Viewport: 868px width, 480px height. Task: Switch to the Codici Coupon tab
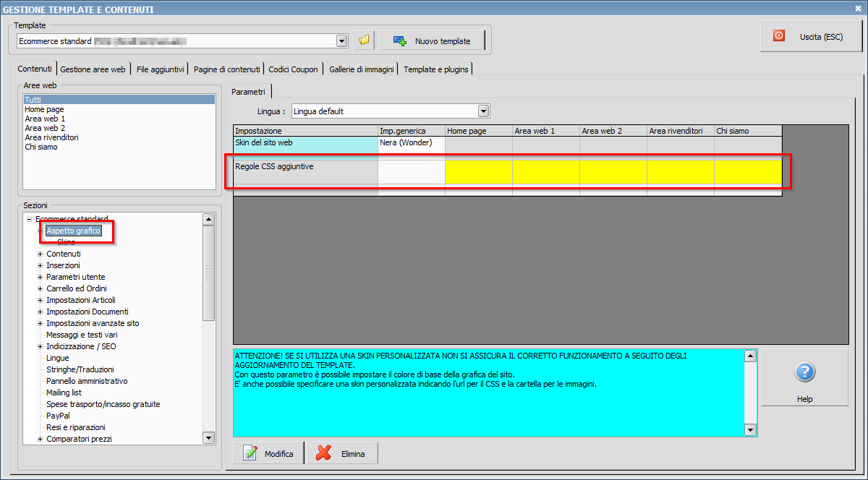coord(294,69)
